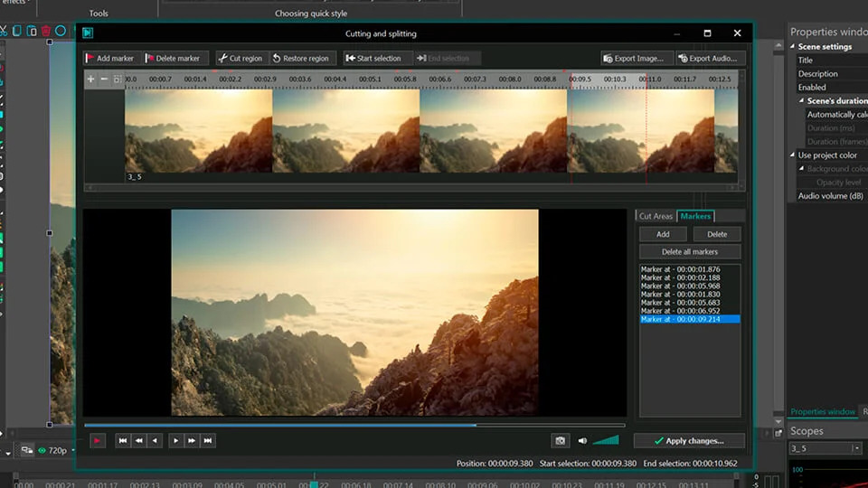
Task: Click the Cut region tool
Action: 241,58
